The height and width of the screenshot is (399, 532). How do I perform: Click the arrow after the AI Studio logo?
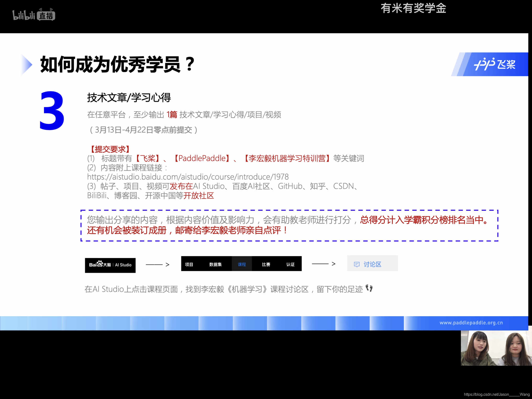[x=158, y=265]
